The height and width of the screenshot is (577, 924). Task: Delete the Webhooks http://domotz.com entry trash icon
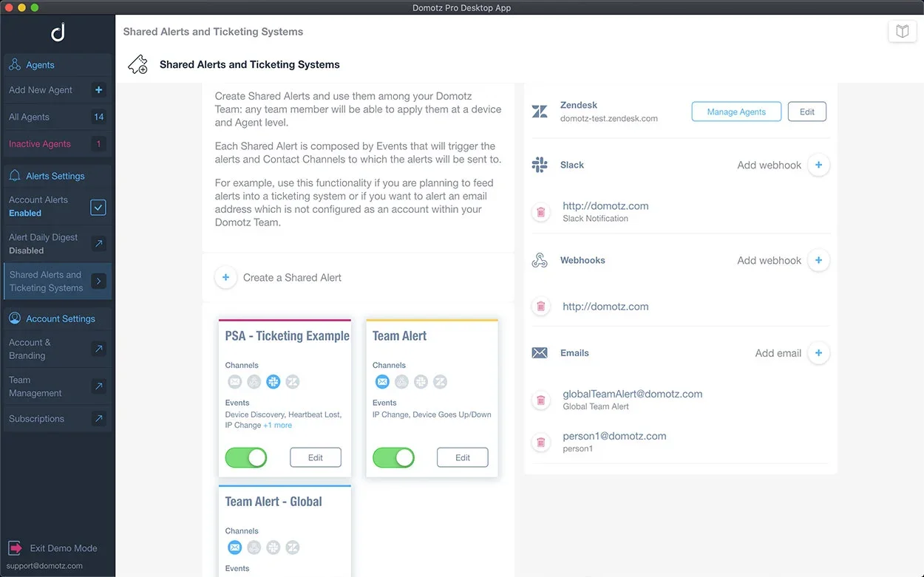[541, 306]
